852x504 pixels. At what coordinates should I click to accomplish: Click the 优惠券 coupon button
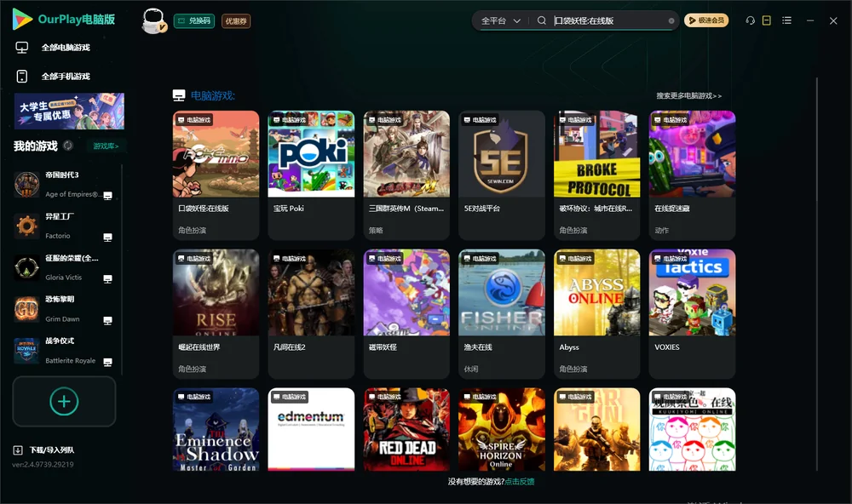pyautogui.click(x=236, y=21)
